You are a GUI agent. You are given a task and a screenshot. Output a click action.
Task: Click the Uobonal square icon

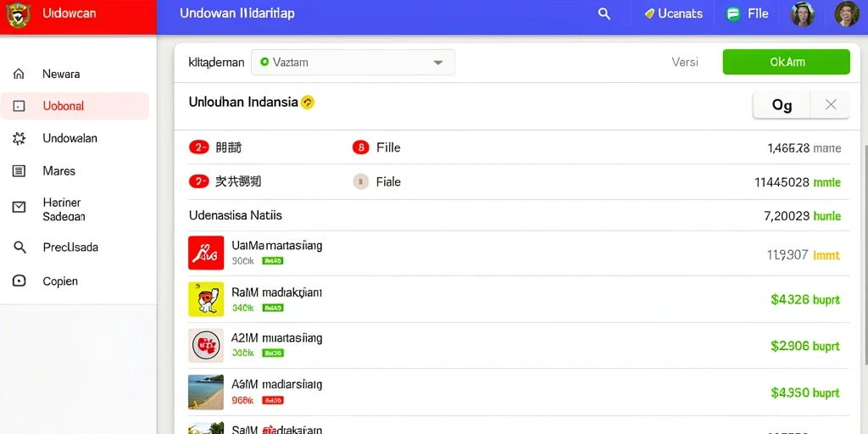tap(19, 106)
